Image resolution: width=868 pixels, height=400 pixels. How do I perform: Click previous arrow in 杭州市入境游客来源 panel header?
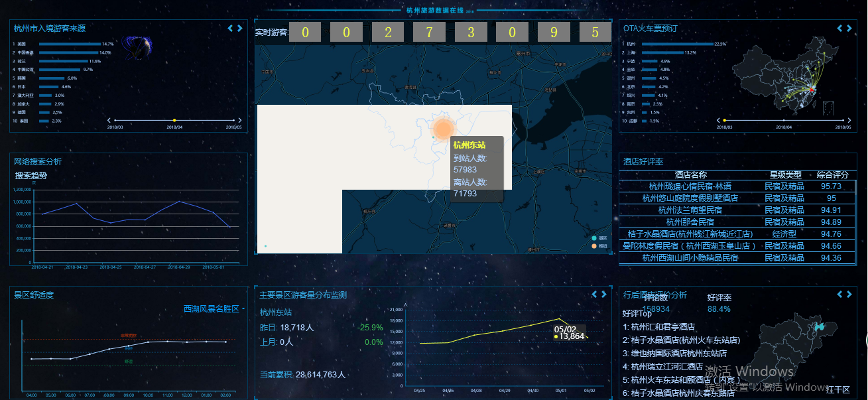(230, 29)
